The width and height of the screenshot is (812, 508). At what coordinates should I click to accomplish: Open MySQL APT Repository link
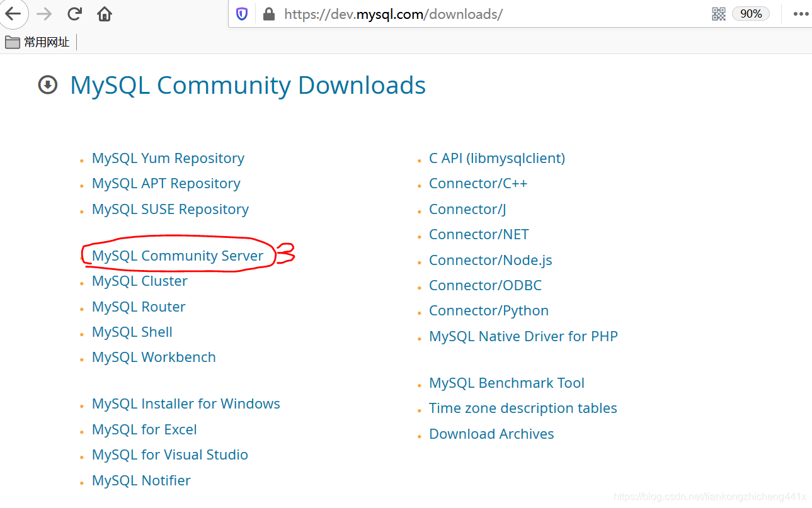166,183
